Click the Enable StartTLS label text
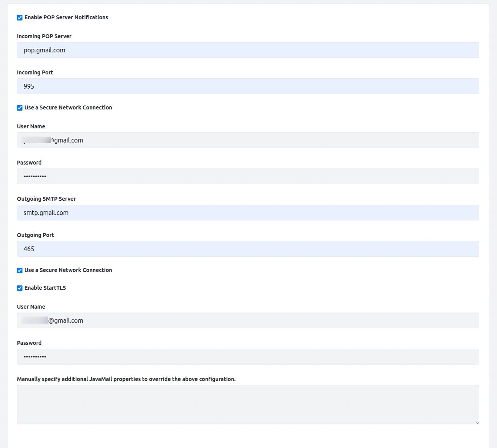The image size is (497, 448). point(45,288)
